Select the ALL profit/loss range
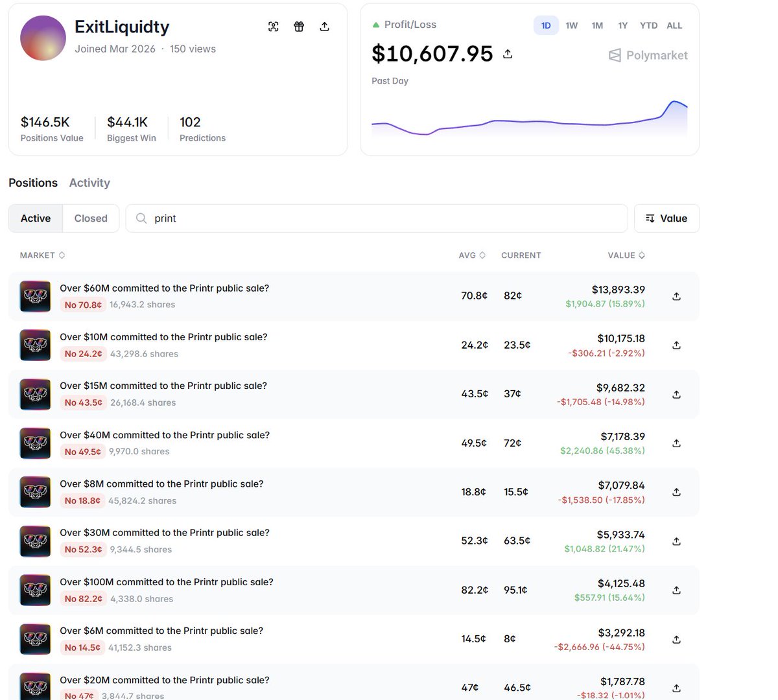 [x=674, y=25]
